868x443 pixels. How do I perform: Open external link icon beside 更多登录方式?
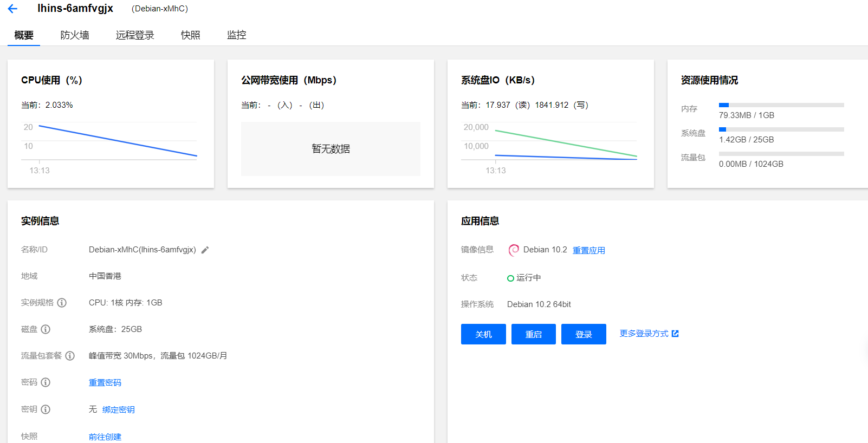point(675,334)
